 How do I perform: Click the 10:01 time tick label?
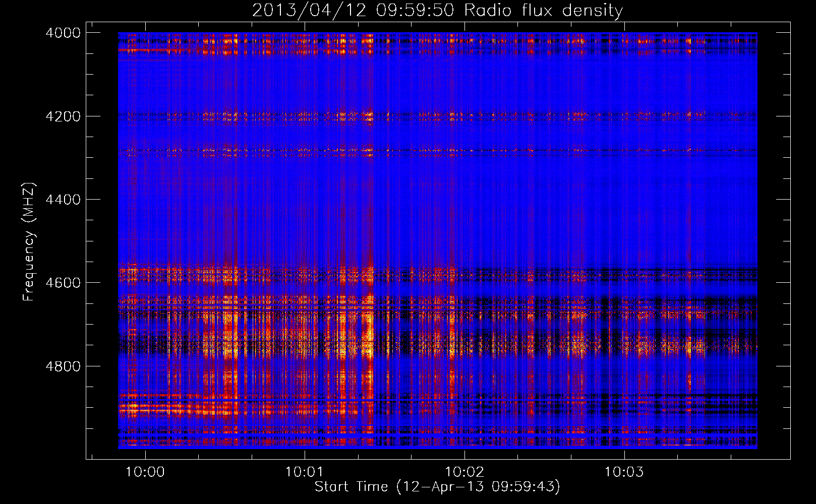[305, 472]
